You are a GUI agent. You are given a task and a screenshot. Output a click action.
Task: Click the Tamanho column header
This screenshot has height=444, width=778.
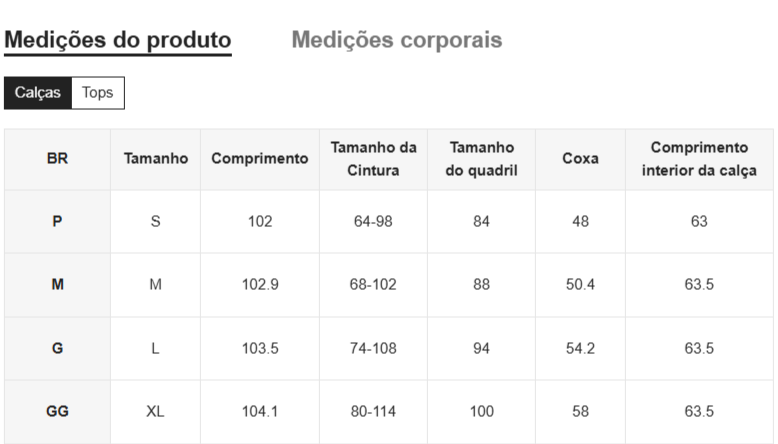(155, 158)
